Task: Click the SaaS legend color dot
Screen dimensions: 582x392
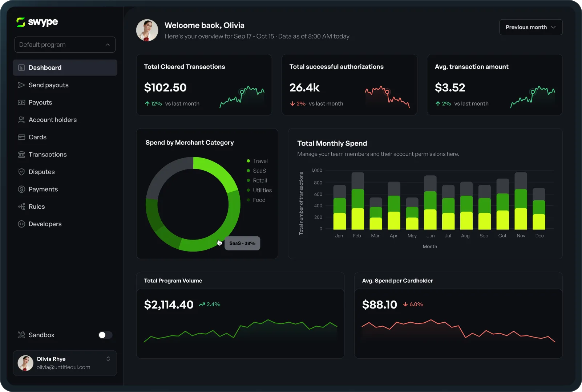Action: pyautogui.click(x=248, y=171)
